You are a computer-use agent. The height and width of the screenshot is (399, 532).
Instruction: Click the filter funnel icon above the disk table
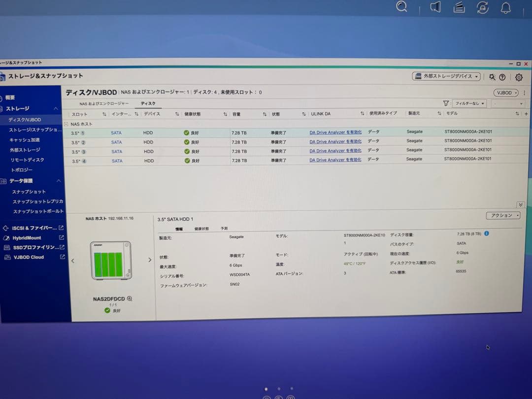coord(446,103)
